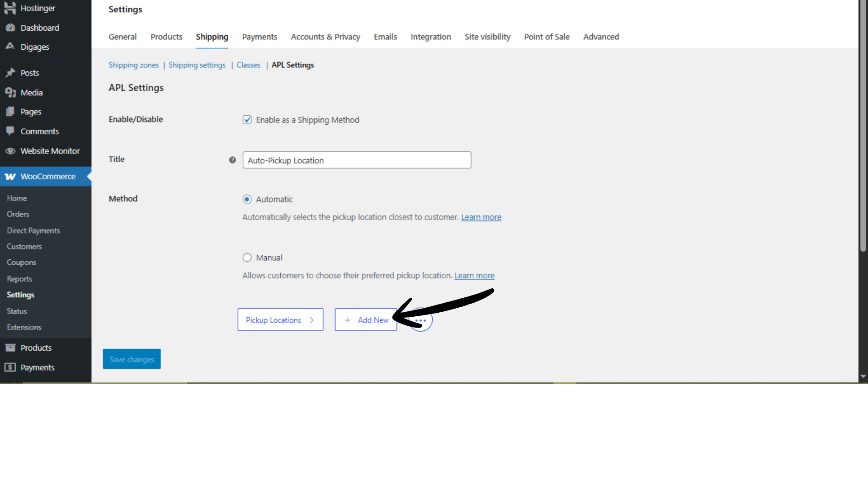
Task: Open the Comments section
Action: pos(40,131)
